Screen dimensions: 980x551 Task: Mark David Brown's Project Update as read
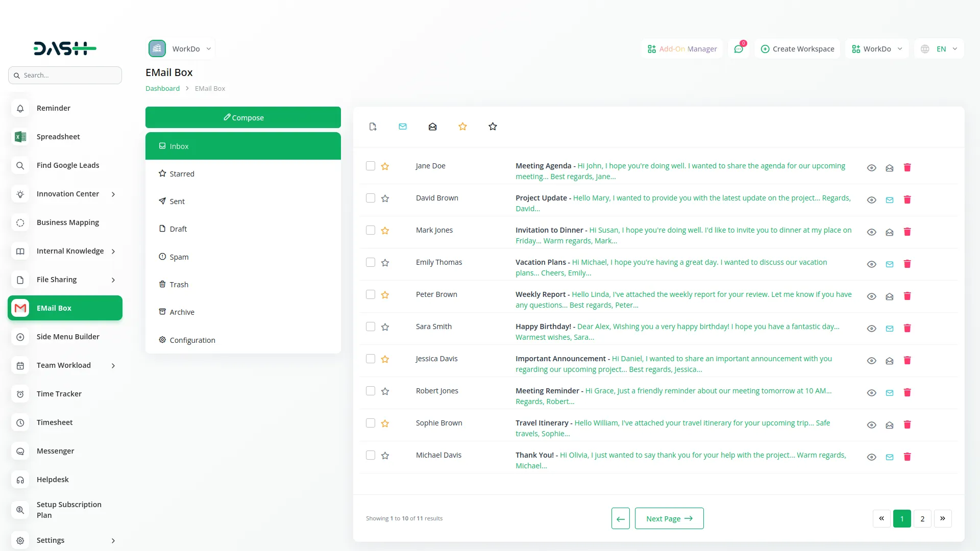point(889,199)
